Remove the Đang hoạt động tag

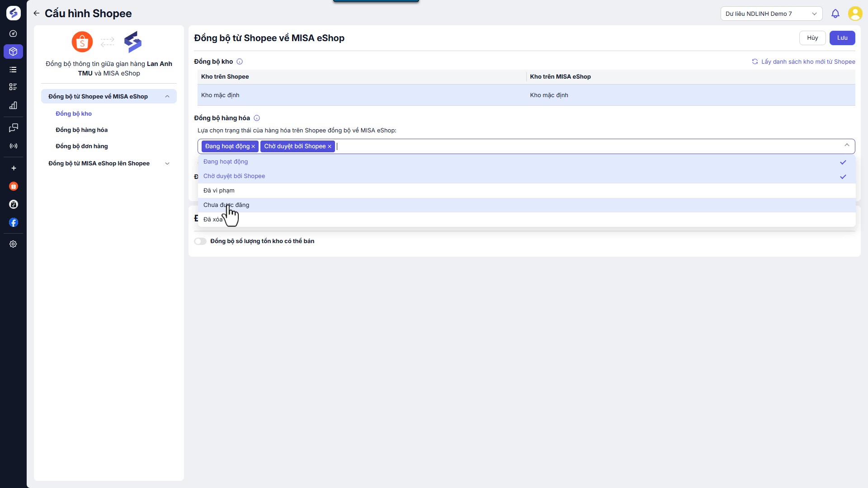pyautogui.click(x=253, y=146)
